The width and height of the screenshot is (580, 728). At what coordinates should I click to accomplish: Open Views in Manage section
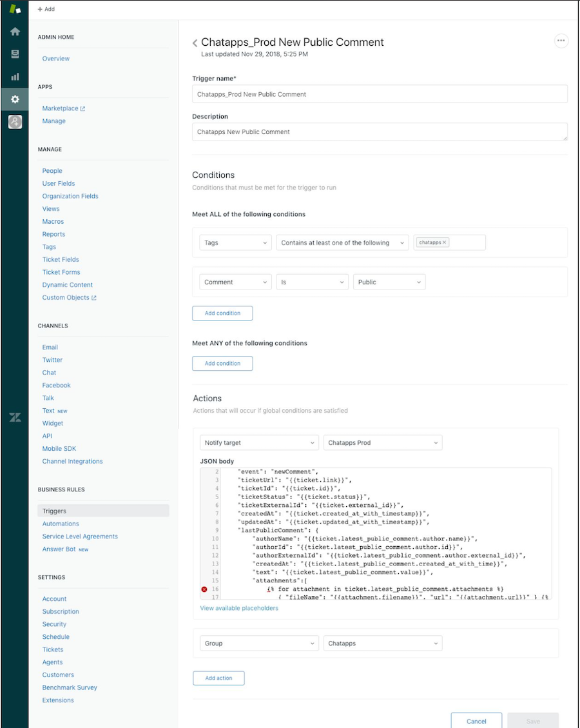point(50,209)
